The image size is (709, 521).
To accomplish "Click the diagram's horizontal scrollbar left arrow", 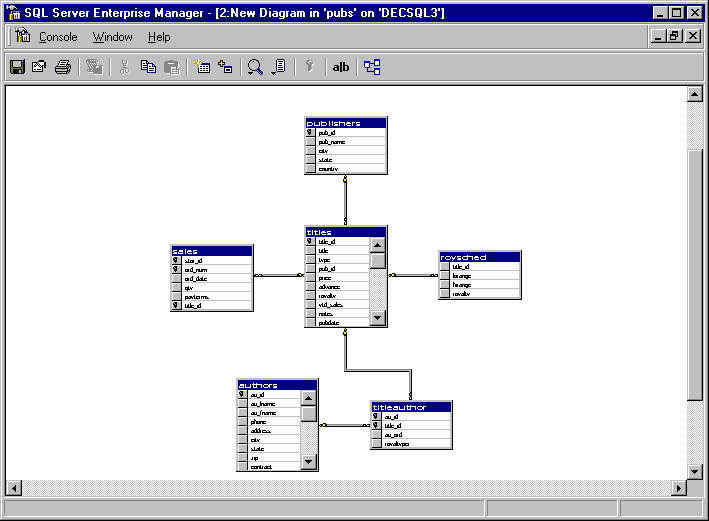I will pos(14,488).
